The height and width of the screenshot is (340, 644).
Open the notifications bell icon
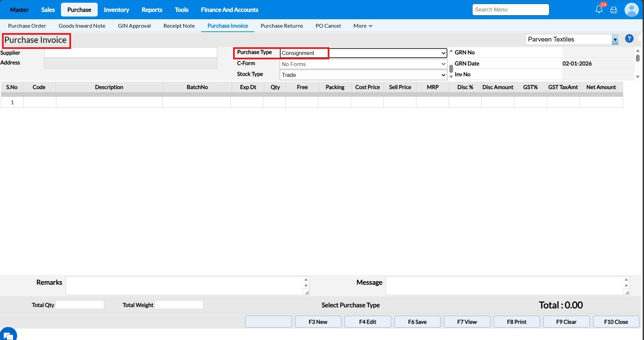point(599,9)
